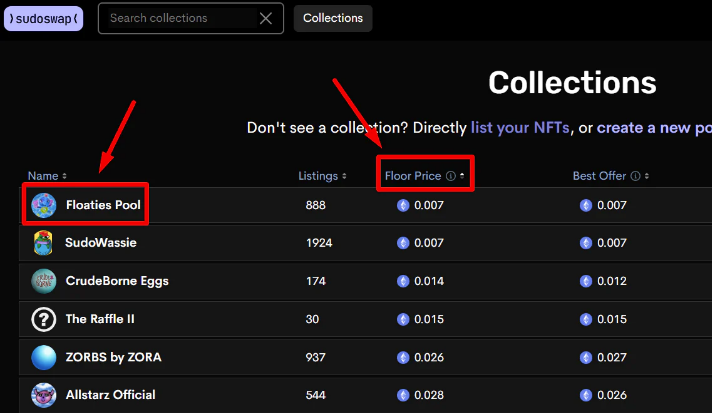The height and width of the screenshot is (413, 712).
Task: Click the Best Offer info icon
Action: coord(634,176)
